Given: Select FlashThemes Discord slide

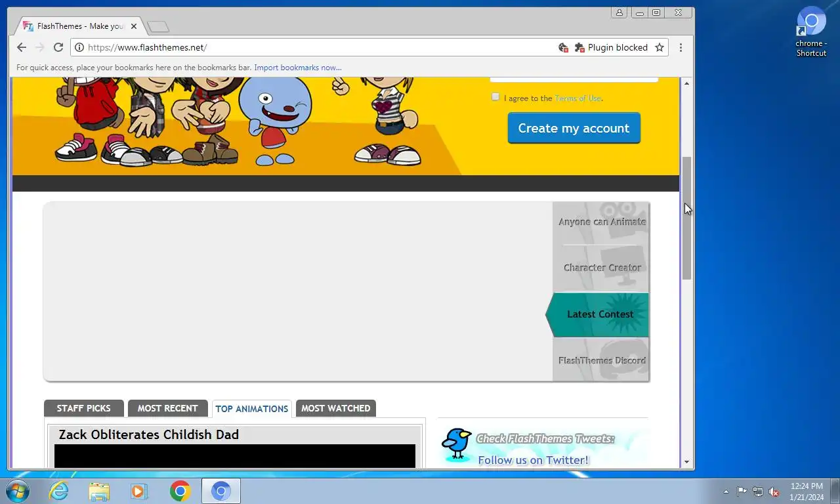Looking at the screenshot, I should [x=602, y=360].
